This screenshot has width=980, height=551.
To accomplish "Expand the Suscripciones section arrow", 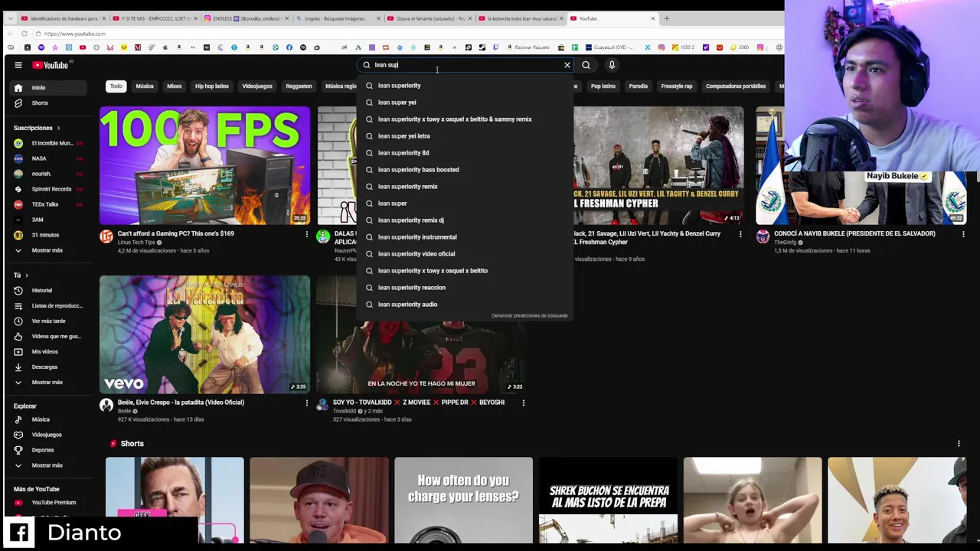I will point(58,128).
